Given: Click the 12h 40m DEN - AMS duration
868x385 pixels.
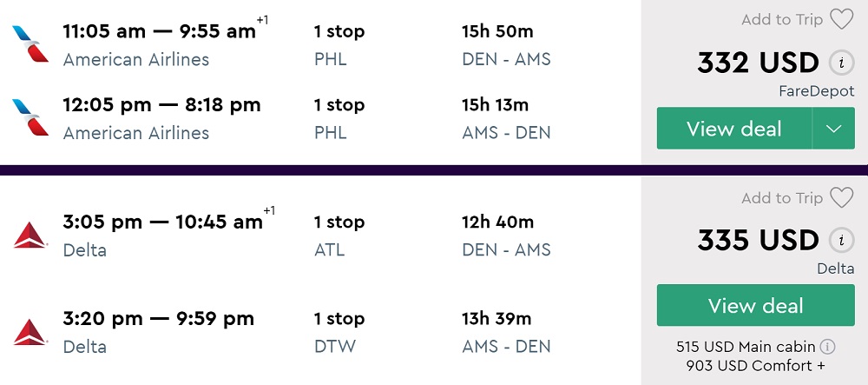Looking at the screenshot, I should tap(506, 235).
